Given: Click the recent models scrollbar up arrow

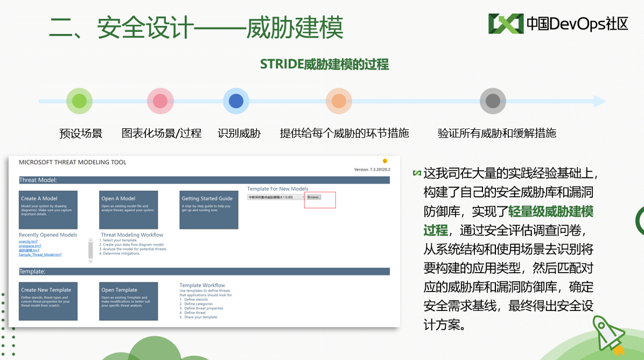Looking at the screenshot, I should tap(91, 240).
